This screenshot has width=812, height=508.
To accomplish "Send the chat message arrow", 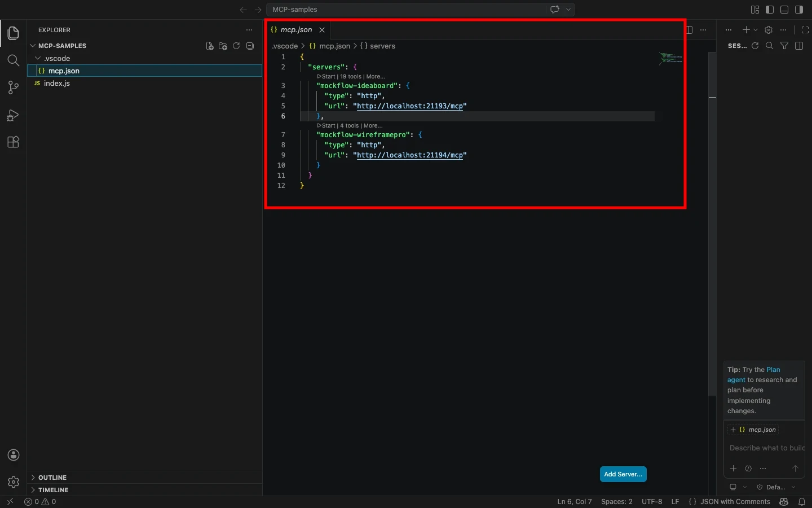I will 795,468.
